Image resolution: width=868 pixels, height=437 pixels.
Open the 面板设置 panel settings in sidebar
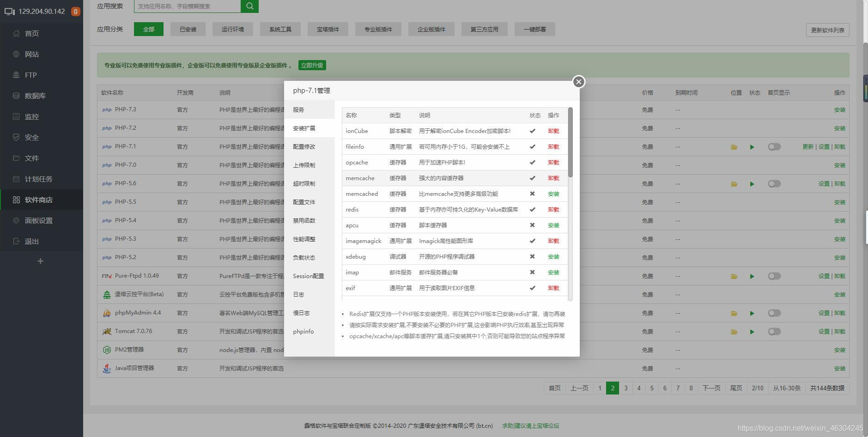click(x=39, y=220)
